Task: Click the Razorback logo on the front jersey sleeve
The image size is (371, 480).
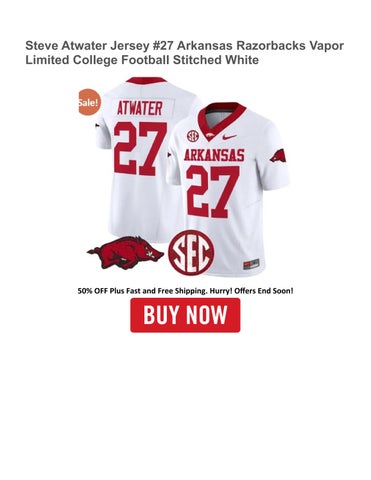Action: pyautogui.click(x=278, y=155)
